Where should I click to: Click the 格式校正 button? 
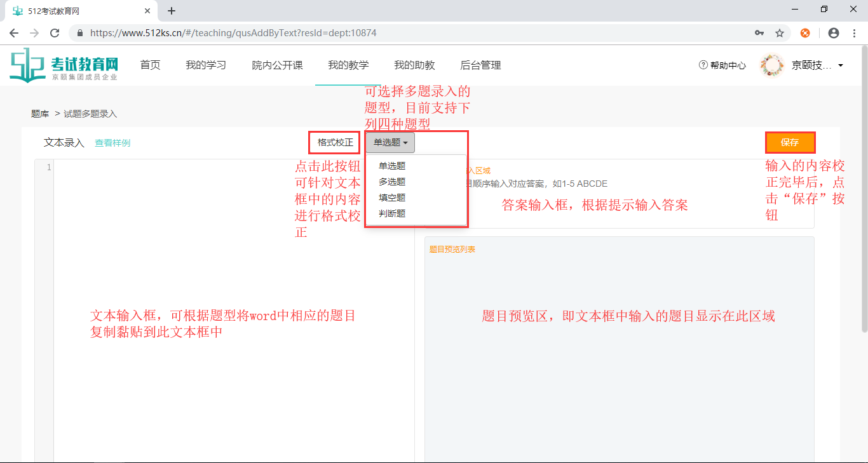click(335, 142)
